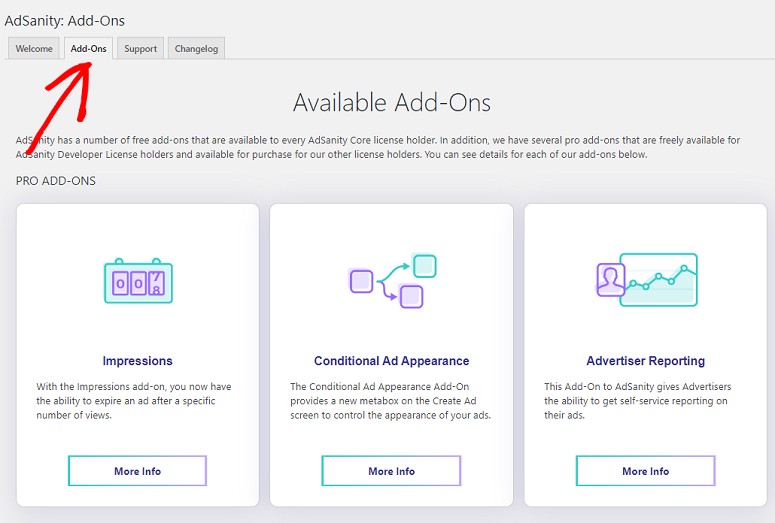775x523 pixels.
Task: Click More Info under Advertiser Reporting
Action: (646, 471)
